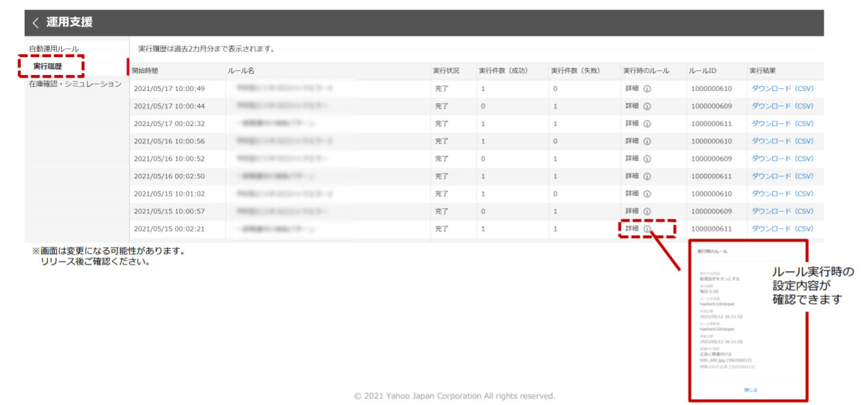Download CSV for the 2021/05/17 00:02:32 run
The image size is (868, 405).
click(781, 124)
